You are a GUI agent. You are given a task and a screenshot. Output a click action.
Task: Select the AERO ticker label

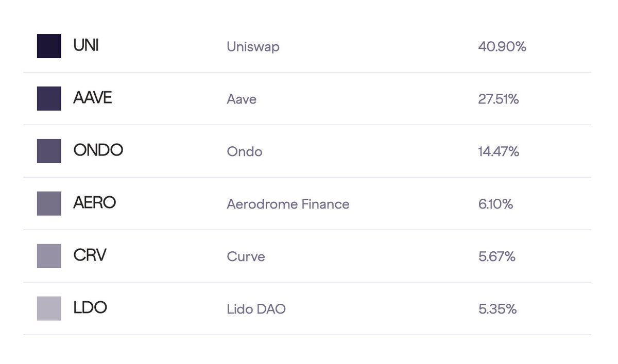pyautogui.click(x=95, y=203)
